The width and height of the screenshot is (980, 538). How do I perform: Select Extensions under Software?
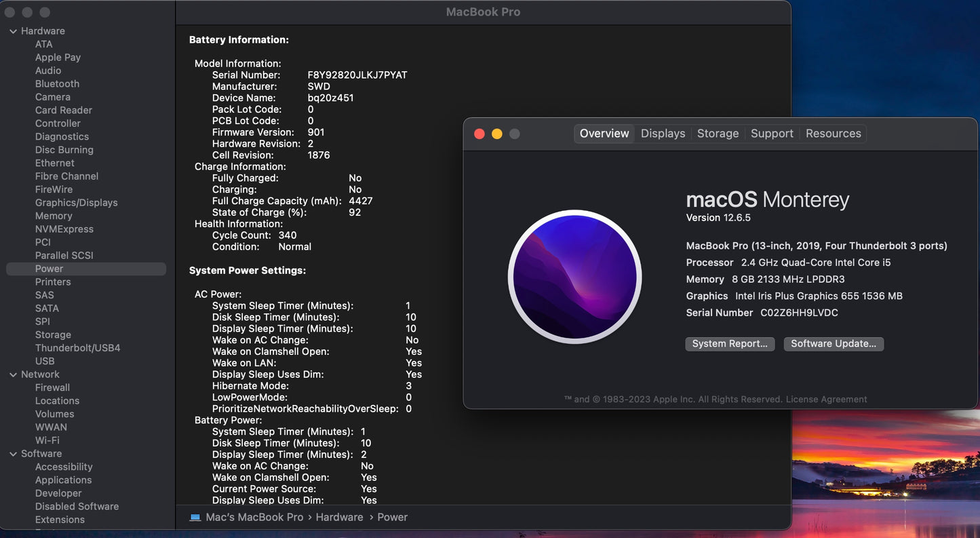tap(60, 520)
